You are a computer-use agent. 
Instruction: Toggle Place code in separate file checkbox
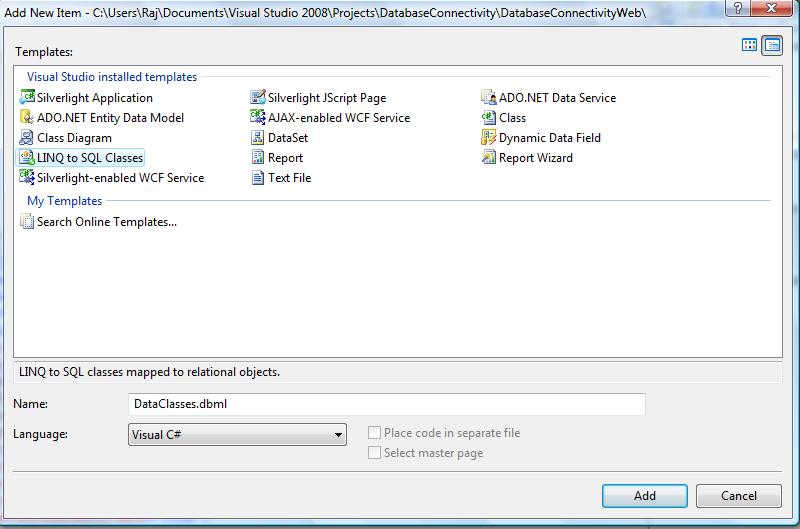pyautogui.click(x=374, y=433)
